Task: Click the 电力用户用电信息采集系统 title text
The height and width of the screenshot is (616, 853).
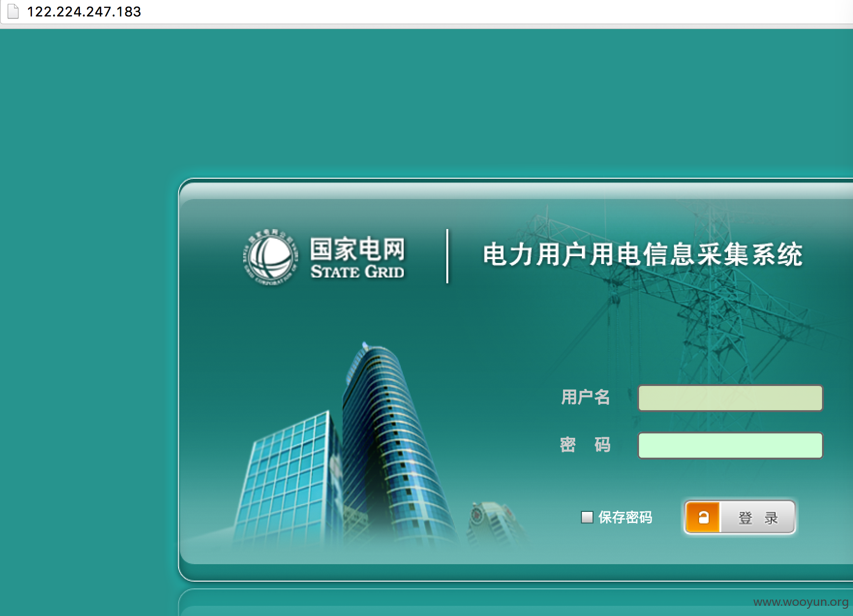Action: [642, 255]
